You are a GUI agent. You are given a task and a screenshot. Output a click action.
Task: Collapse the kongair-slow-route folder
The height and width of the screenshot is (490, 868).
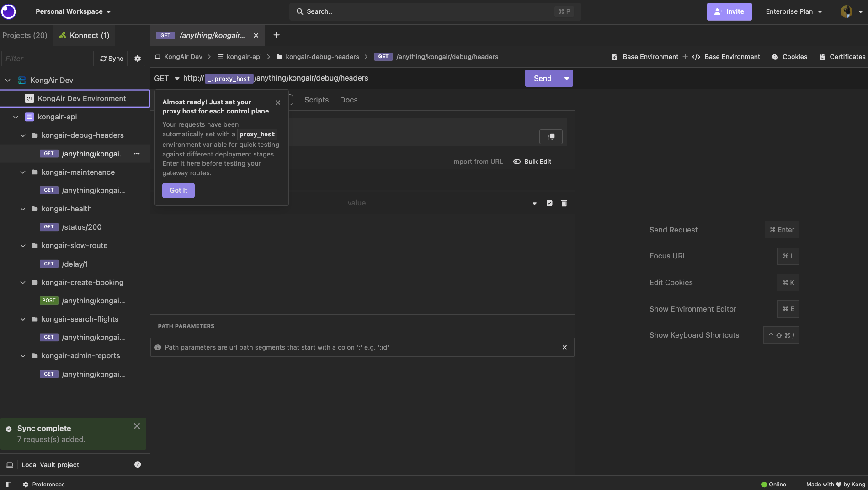(23, 246)
